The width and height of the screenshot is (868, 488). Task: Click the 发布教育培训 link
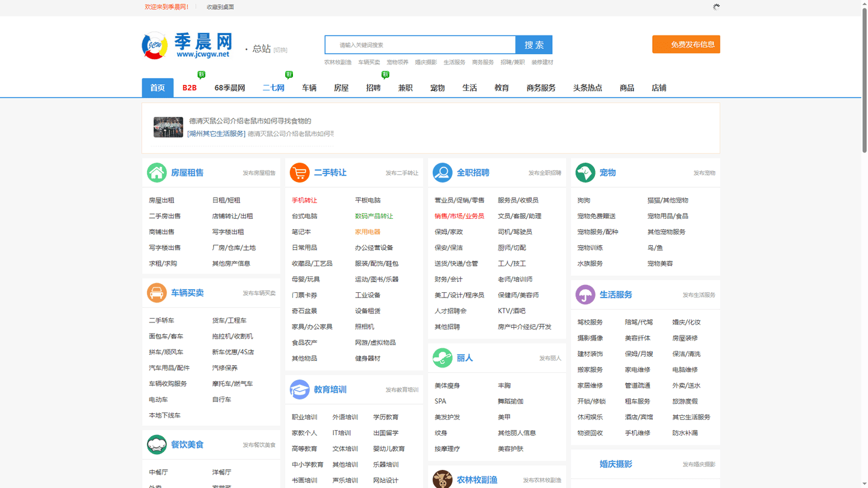[402, 390]
